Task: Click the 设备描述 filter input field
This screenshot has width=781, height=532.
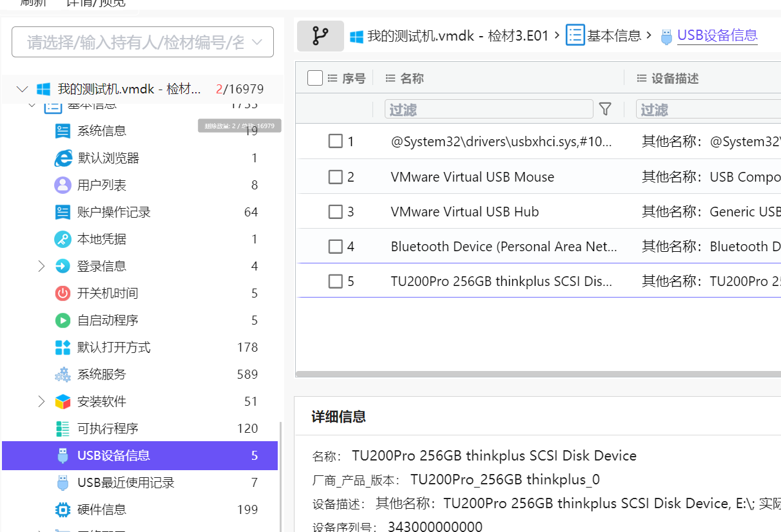Action: [x=708, y=109]
